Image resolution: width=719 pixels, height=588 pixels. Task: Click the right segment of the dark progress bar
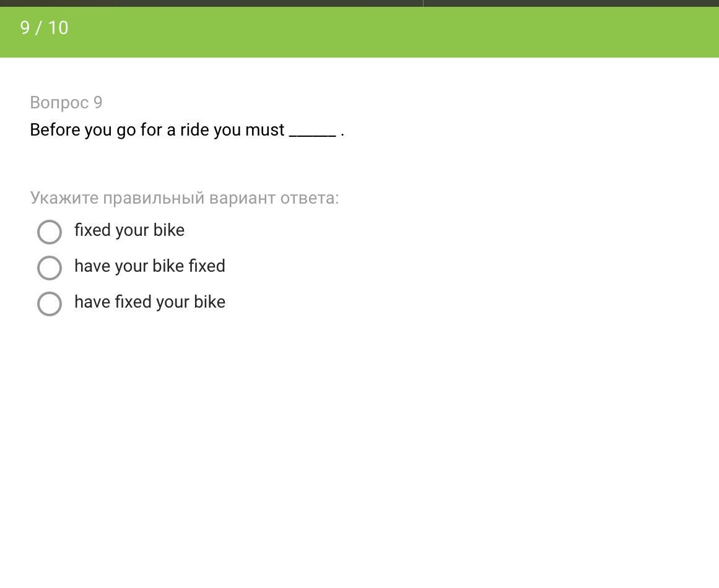point(570,3)
